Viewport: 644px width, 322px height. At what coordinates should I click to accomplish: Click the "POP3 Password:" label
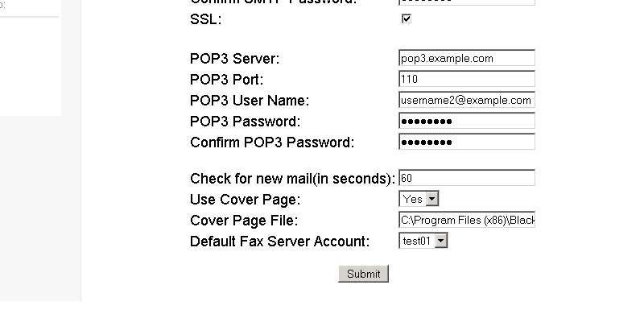[245, 122]
